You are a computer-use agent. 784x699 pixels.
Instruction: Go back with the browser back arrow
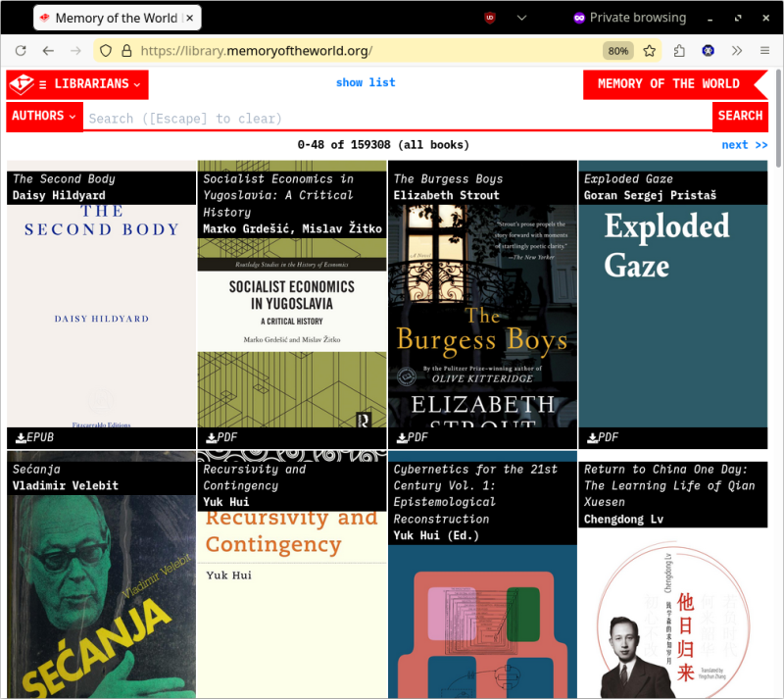[x=48, y=51]
